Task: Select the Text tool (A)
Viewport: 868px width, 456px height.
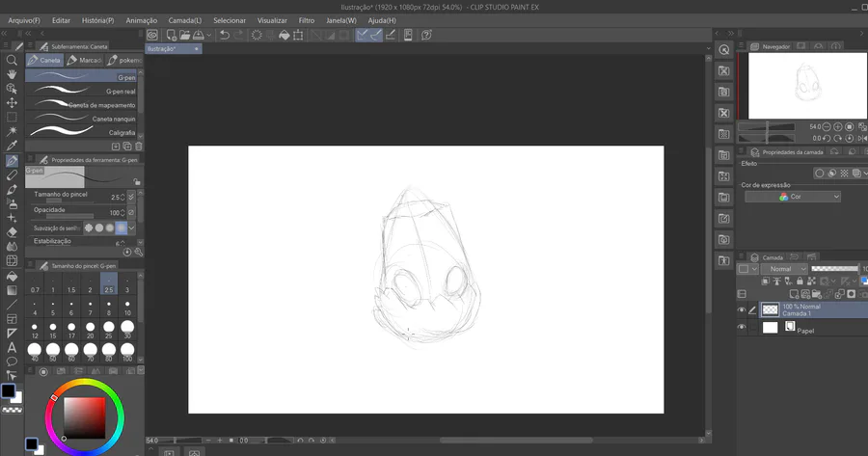Action: click(x=11, y=347)
